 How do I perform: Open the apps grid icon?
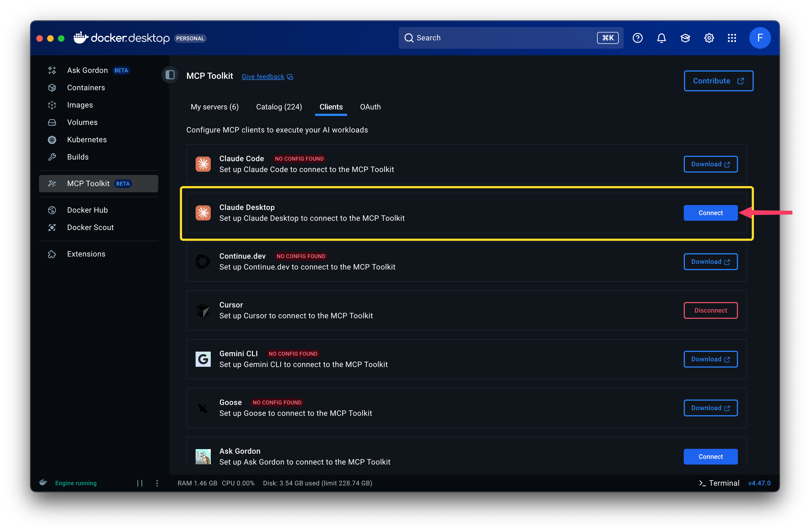732,38
